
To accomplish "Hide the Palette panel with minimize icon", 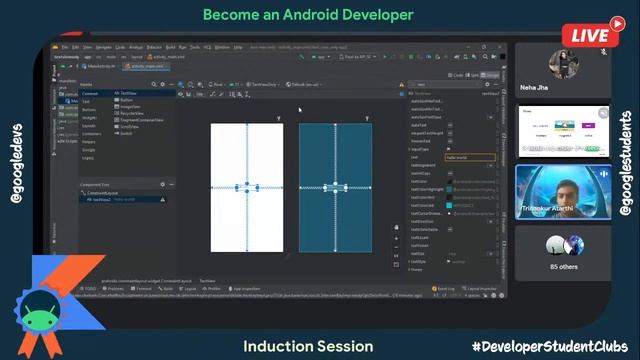I will click(171, 84).
